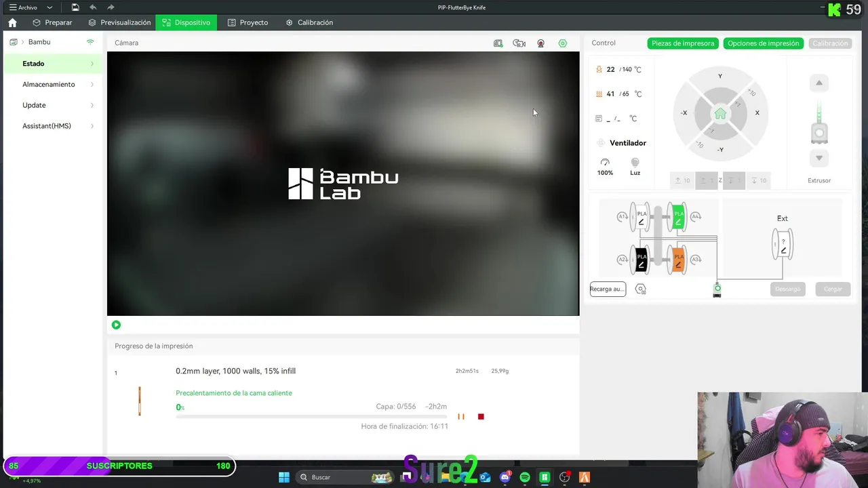The height and width of the screenshot is (488, 868).
Task: Switch to the Dispositivo tab
Action: [x=186, y=22]
